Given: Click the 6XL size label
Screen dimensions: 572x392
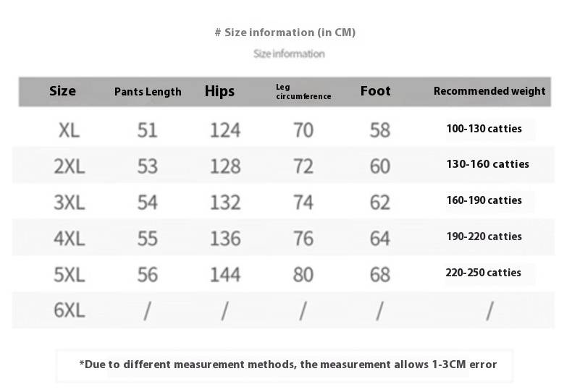Looking at the screenshot, I should click(70, 310).
